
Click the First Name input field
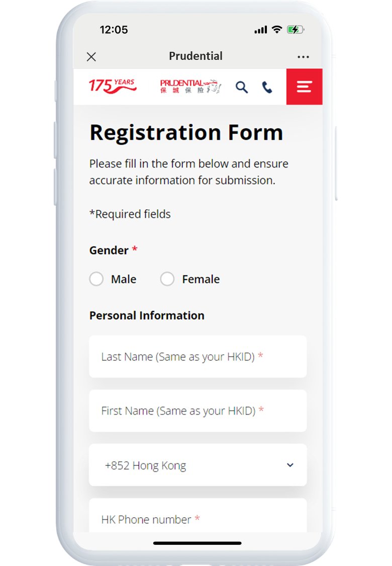(198, 411)
